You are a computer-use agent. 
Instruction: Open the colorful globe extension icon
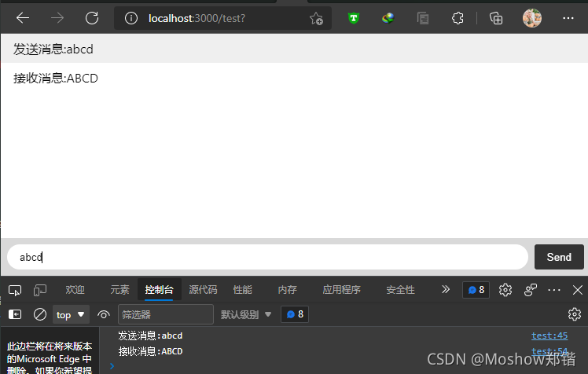[x=388, y=18]
